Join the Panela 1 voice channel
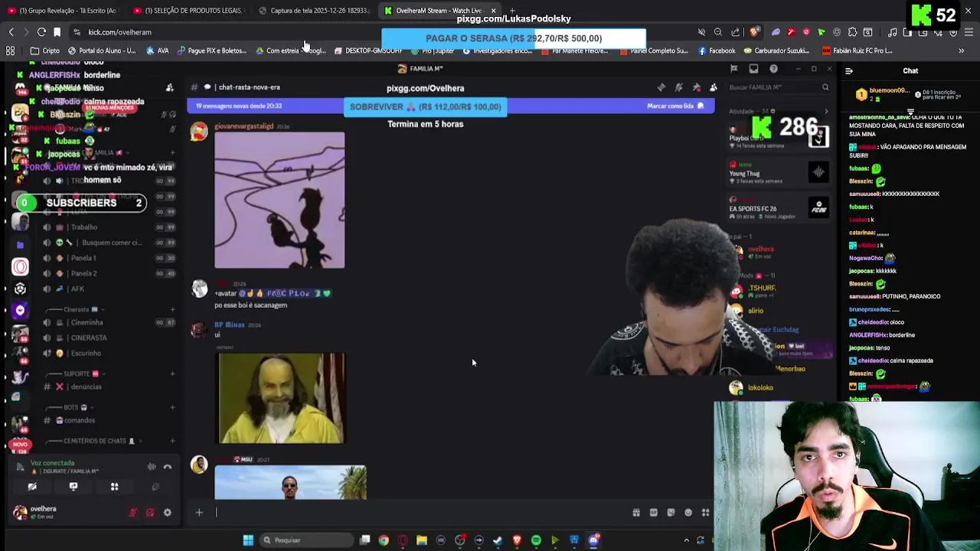 (109, 258)
